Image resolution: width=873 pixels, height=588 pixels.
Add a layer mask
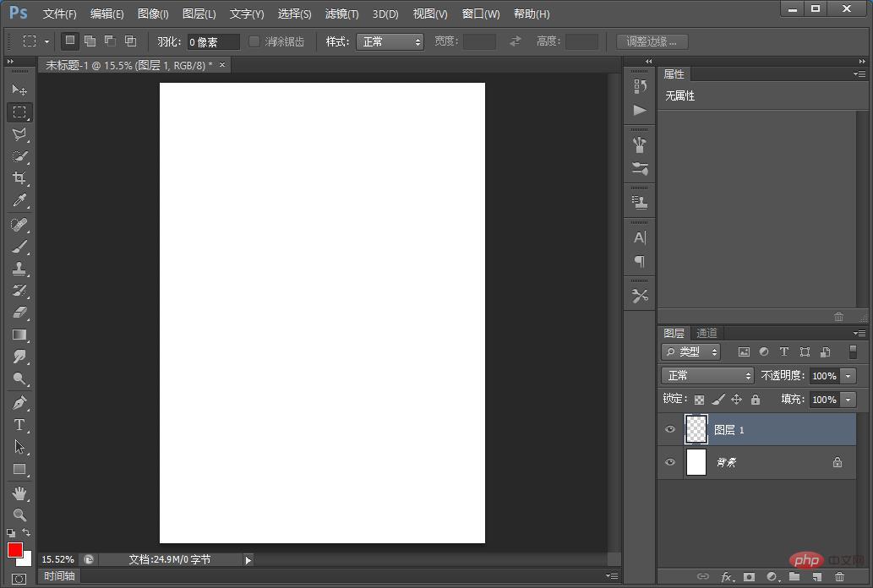coord(749,577)
